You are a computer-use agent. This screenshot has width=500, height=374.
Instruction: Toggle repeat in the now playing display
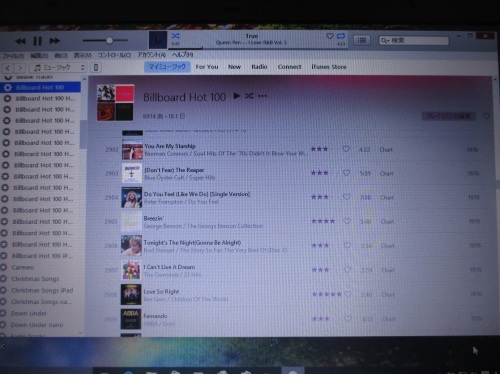(x=341, y=36)
